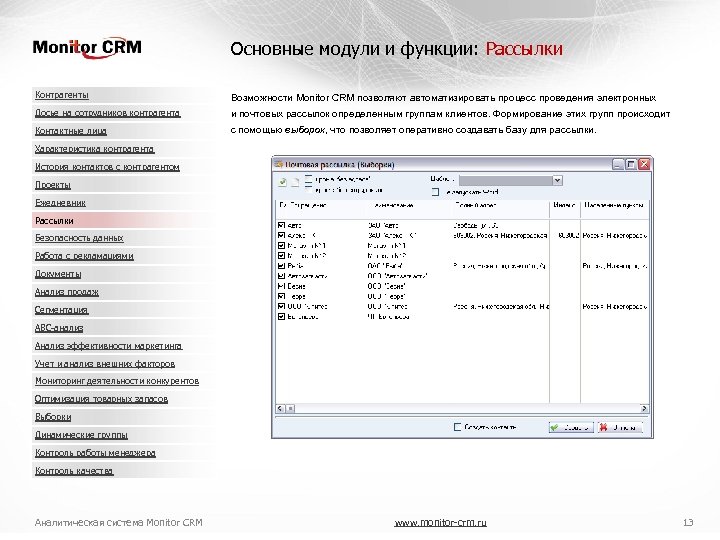Screen dimensions: 720x540
Task: Click the horizontal scrollbar right arrow
Action: (x=644, y=408)
